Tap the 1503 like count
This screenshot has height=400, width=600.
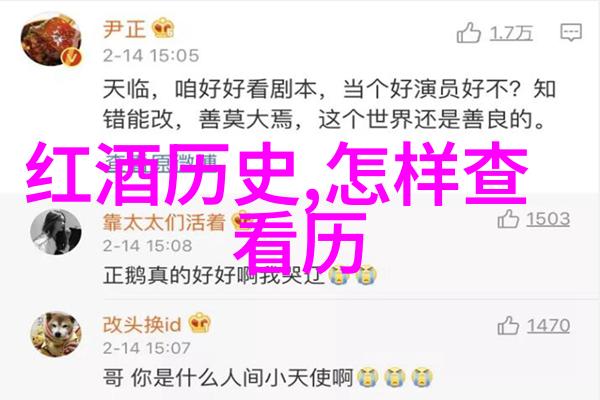click(x=548, y=219)
